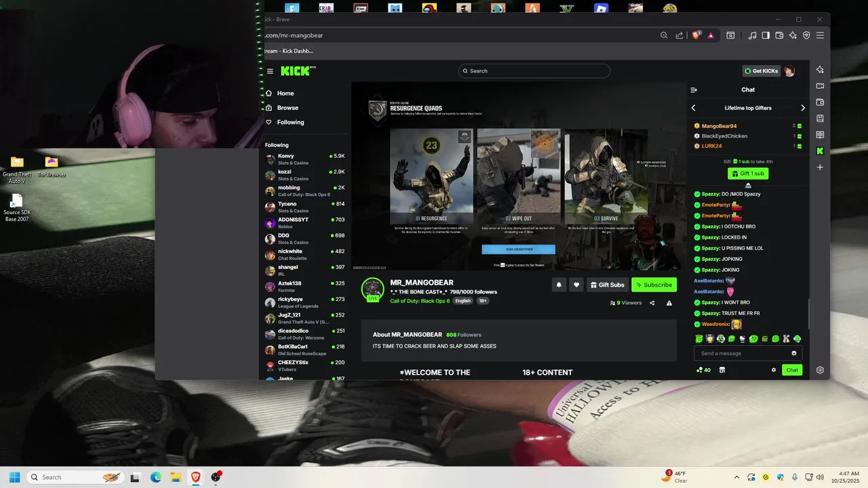Add a site to Brave sidebar
The image size is (868, 488).
point(820,167)
